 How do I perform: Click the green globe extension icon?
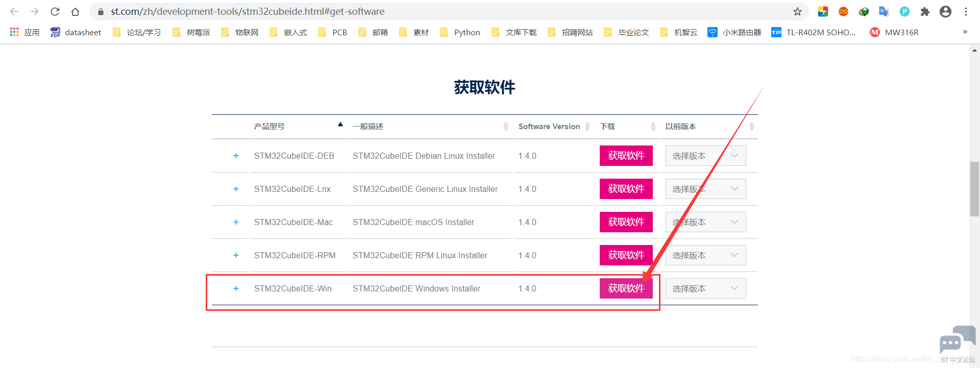(x=864, y=11)
